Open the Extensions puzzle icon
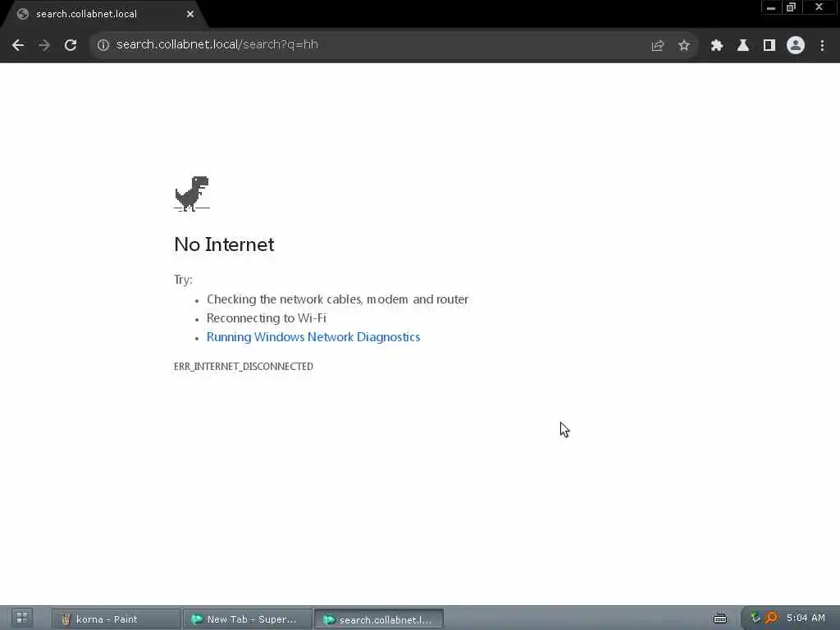840x630 pixels. click(x=716, y=46)
